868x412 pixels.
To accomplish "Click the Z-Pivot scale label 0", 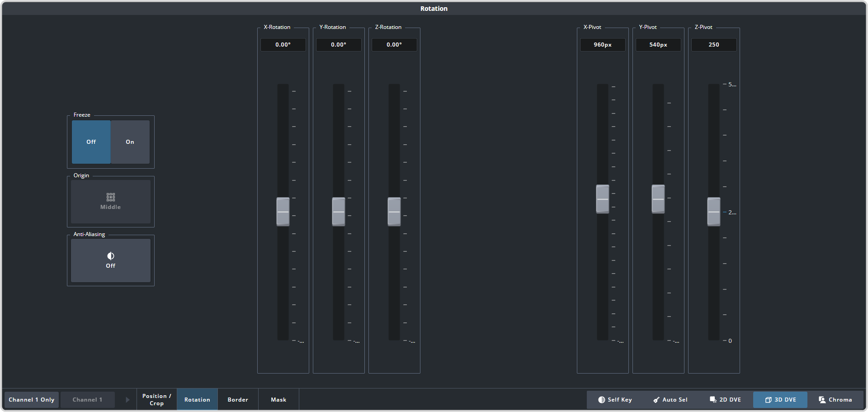I will click(730, 341).
